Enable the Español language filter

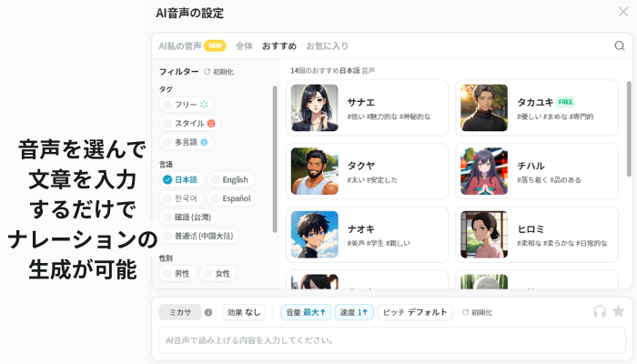point(232,198)
